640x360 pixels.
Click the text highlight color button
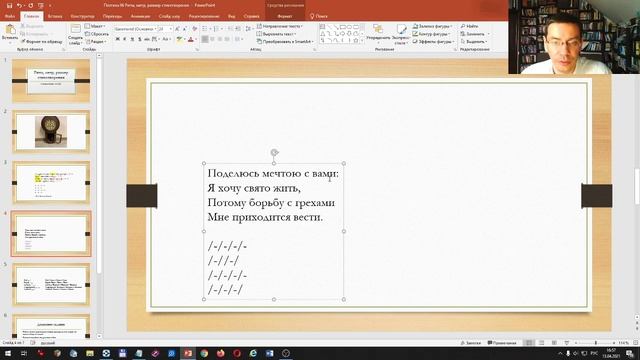[180, 39]
